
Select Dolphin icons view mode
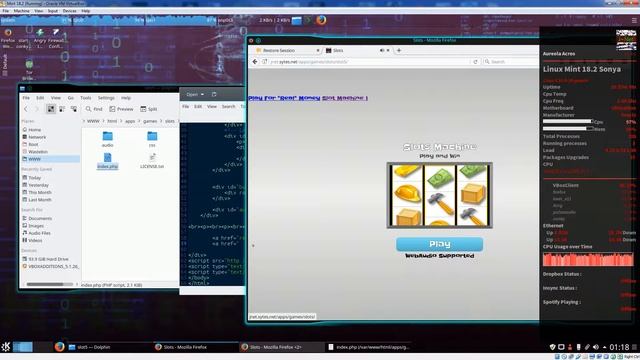(51, 109)
